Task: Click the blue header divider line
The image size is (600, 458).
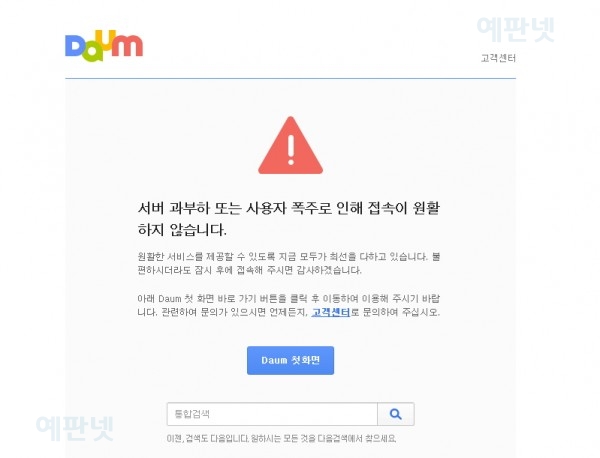Action: tap(290, 78)
